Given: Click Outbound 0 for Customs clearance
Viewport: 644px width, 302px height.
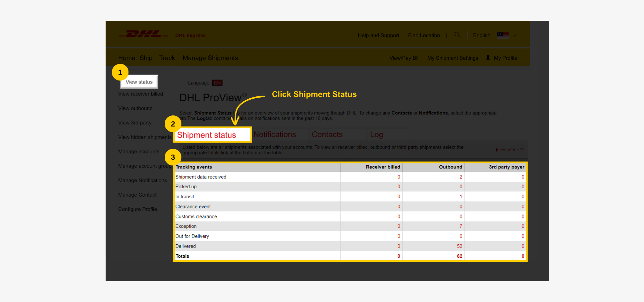Looking at the screenshot, I should 461,216.
